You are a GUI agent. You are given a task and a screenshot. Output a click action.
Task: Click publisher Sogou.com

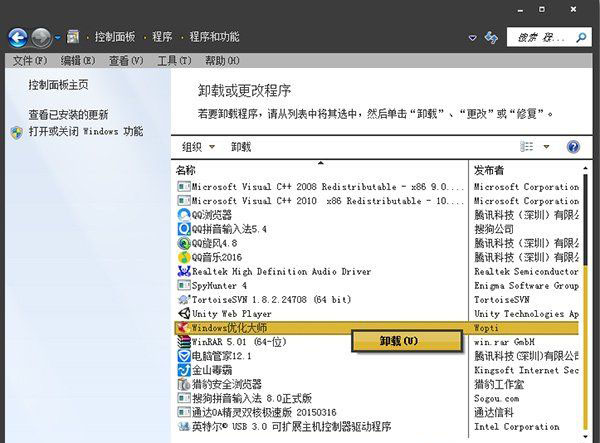[496, 399]
